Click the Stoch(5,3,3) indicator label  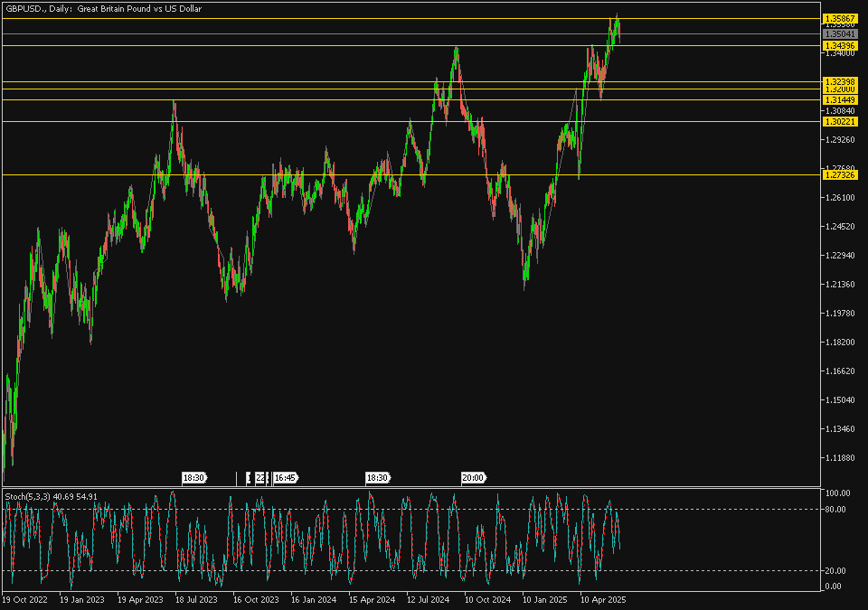click(51, 496)
